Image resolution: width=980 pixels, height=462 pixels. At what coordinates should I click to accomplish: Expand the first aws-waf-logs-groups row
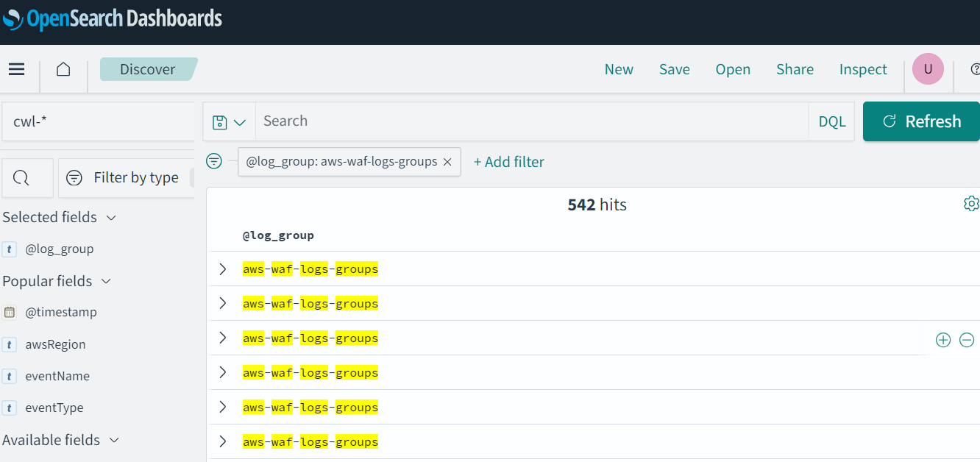pos(223,269)
